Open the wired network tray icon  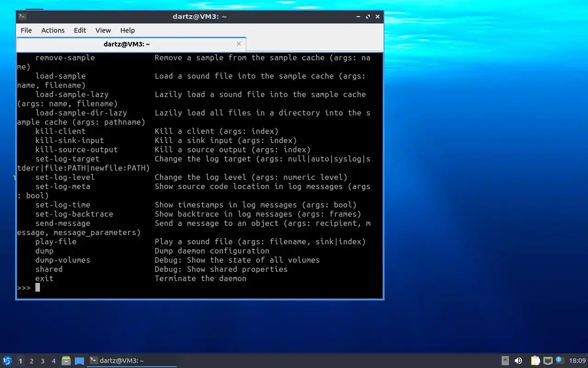click(548, 361)
